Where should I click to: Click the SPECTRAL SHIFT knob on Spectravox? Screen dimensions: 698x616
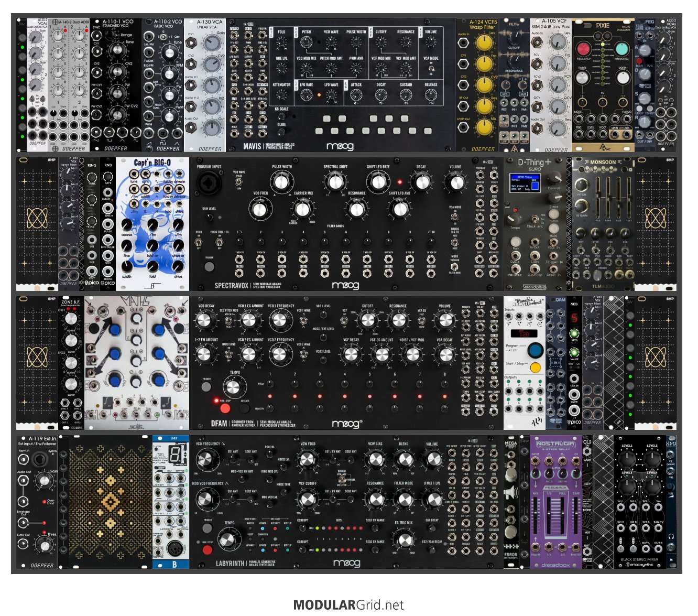(335, 182)
